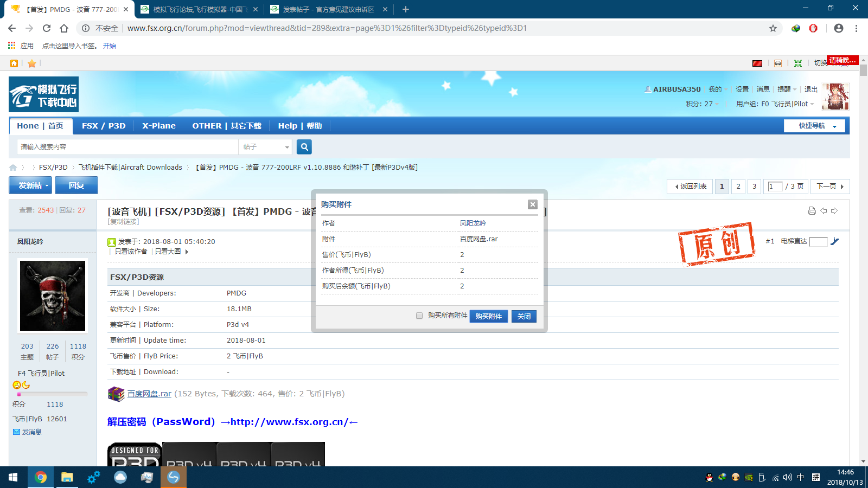
Task: Dismiss the dialog using 关闭 button
Action: 524,316
